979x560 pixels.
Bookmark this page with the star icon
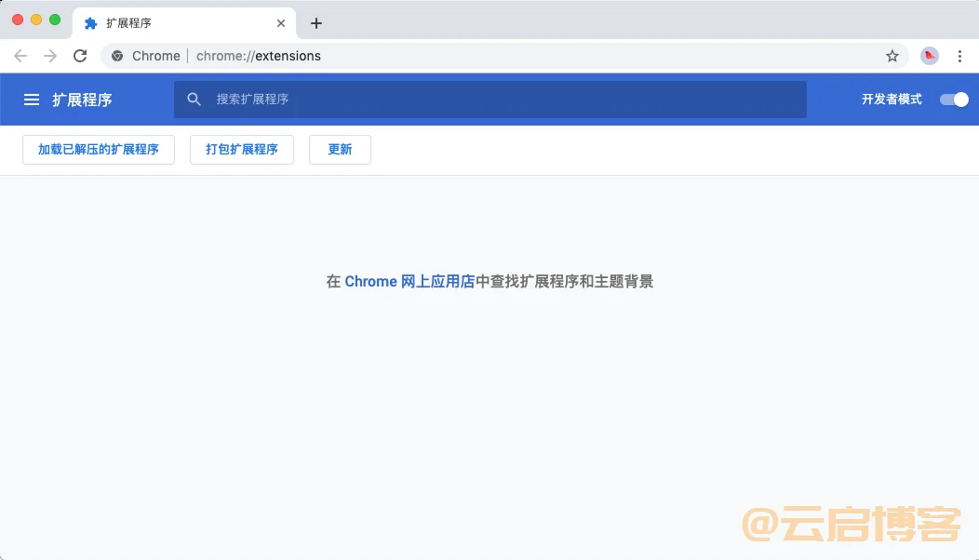click(892, 56)
